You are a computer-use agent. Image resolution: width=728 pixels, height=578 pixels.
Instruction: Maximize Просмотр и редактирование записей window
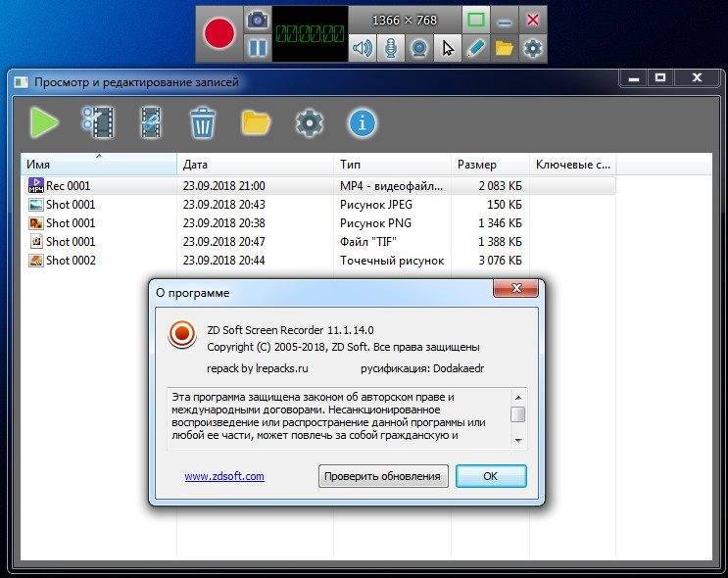(660, 78)
